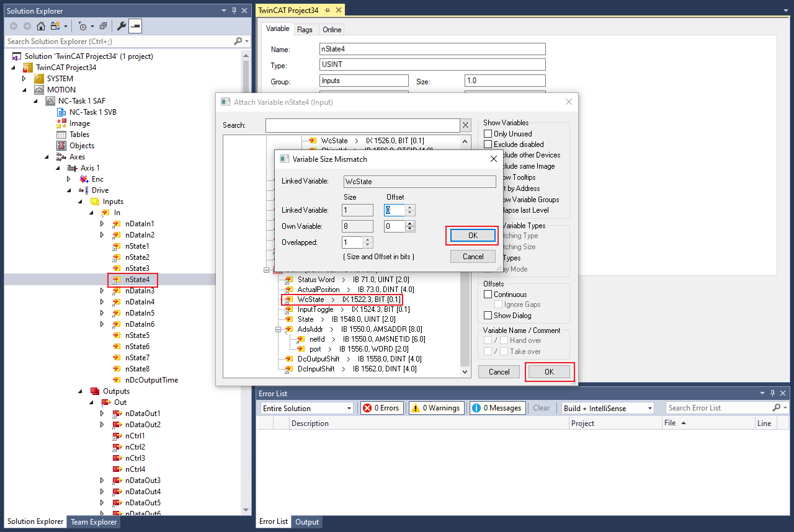Open Properties via the wrench icon
Screen dimensions: 794x532
click(x=122, y=26)
